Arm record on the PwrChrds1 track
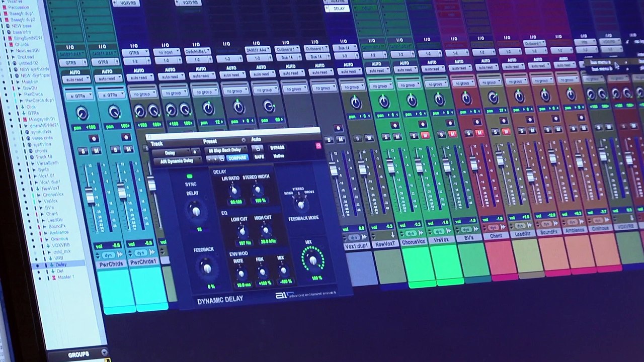The width and height of the screenshot is (644, 362). pos(125,137)
